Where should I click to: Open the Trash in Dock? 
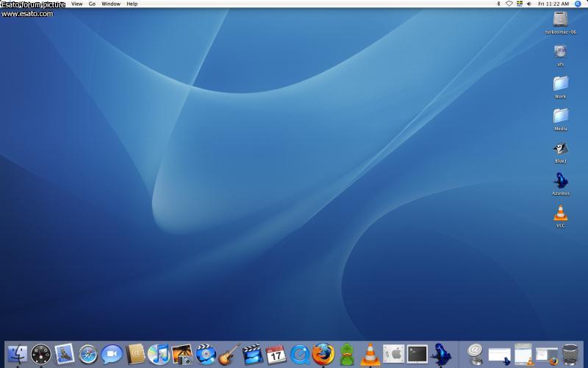(x=570, y=355)
